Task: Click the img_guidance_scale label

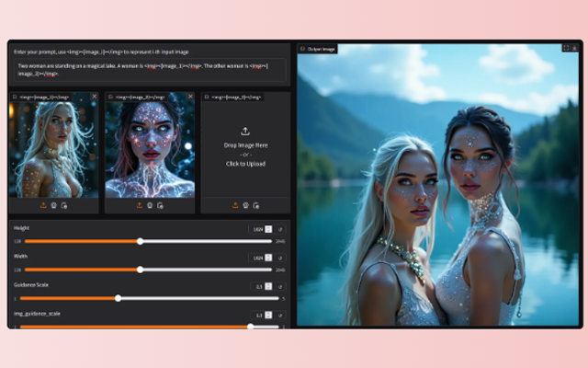Action: coord(37,314)
